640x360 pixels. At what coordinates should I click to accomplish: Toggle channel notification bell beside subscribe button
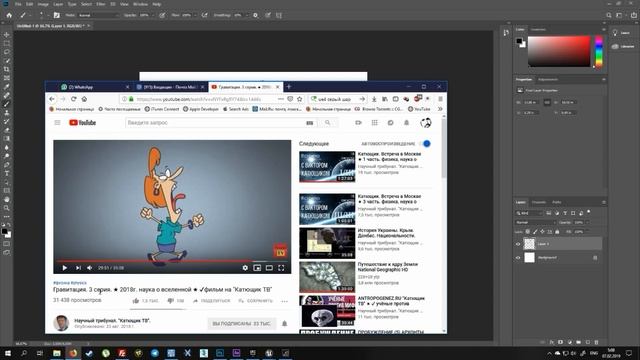[x=284, y=323]
